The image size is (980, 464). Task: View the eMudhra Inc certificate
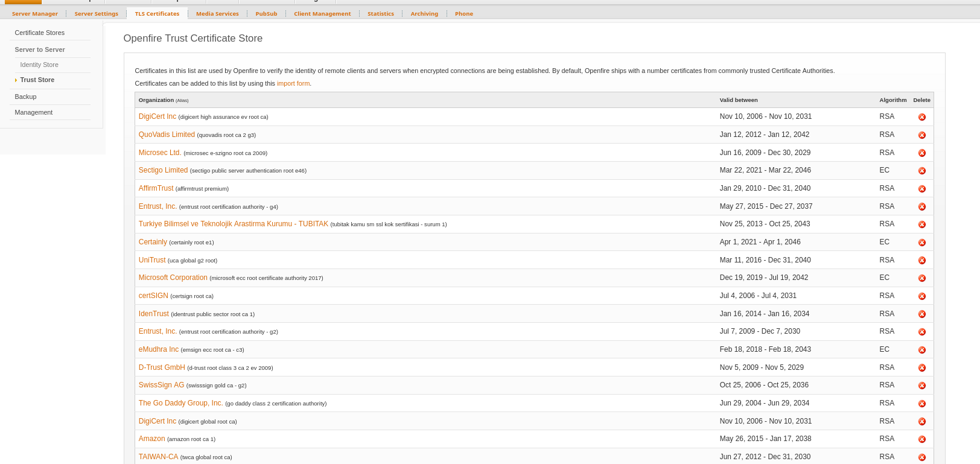coord(159,349)
